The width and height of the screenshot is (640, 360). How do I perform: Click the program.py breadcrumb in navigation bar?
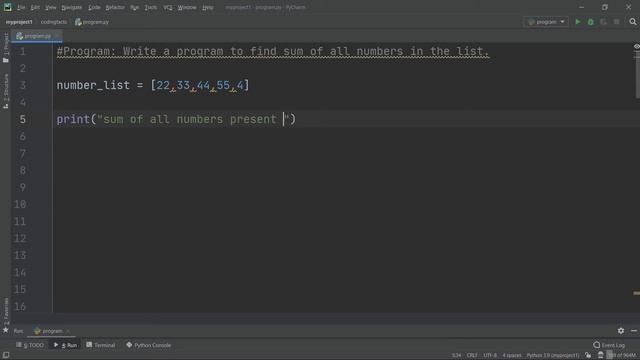92,22
